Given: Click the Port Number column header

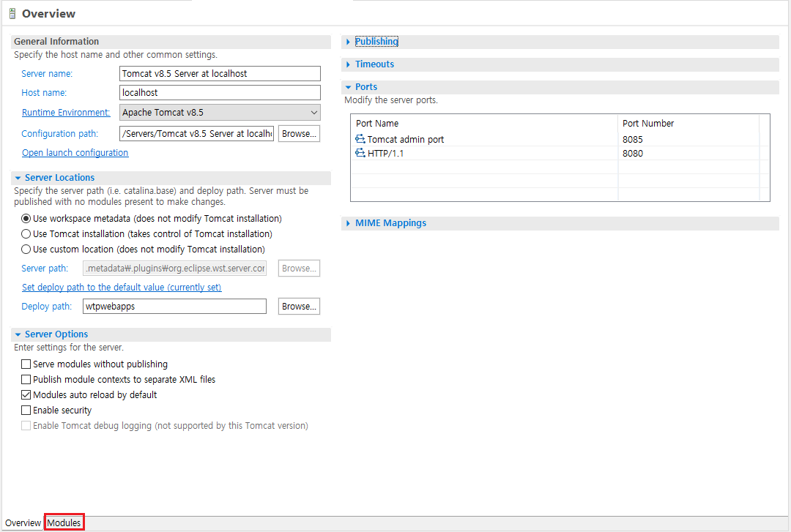Looking at the screenshot, I should tap(648, 123).
